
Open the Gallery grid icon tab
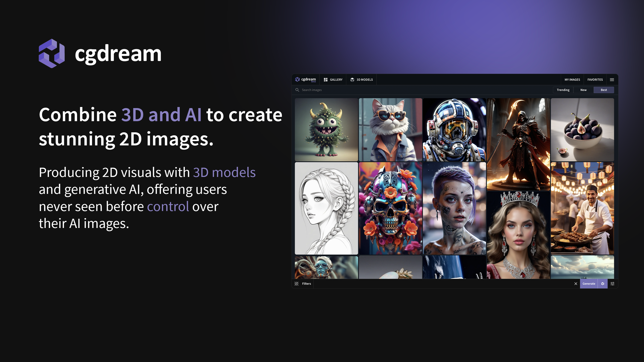pos(325,79)
